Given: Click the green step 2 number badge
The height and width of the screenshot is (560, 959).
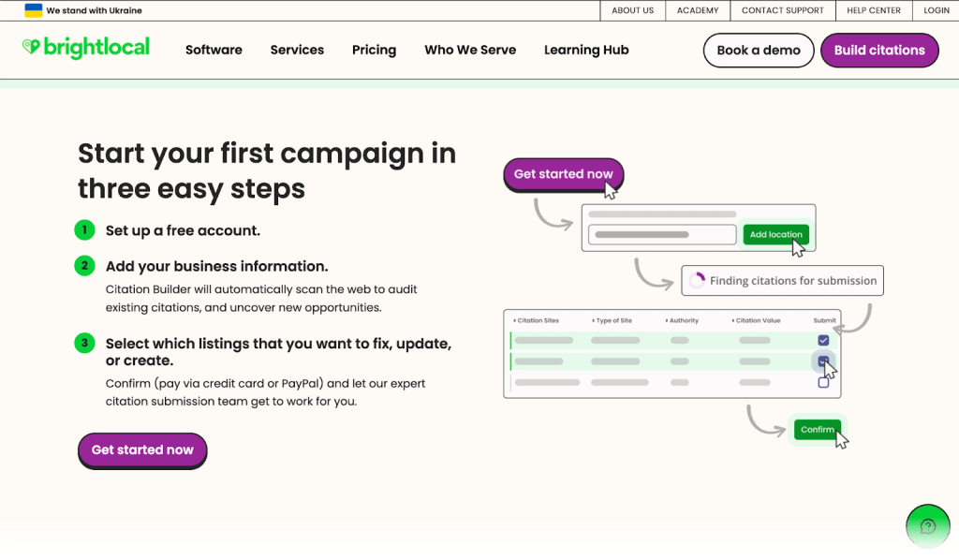Looking at the screenshot, I should pos(85,266).
